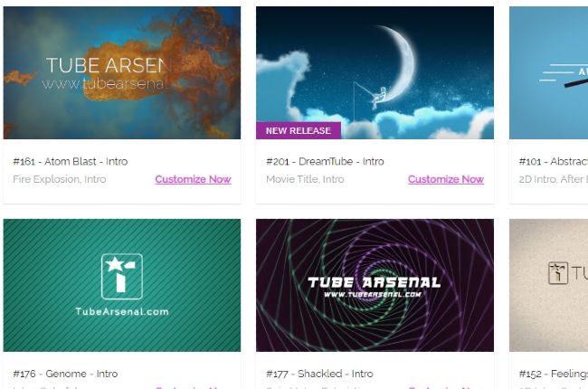Click the Tube Arsenal title in Shackled thumbnail
The image size is (588, 389).
tap(374, 282)
